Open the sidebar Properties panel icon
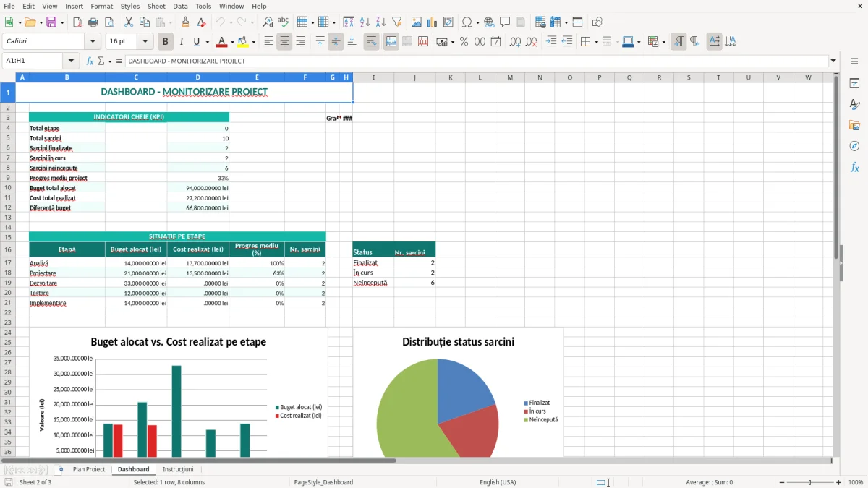 click(854, 83)
